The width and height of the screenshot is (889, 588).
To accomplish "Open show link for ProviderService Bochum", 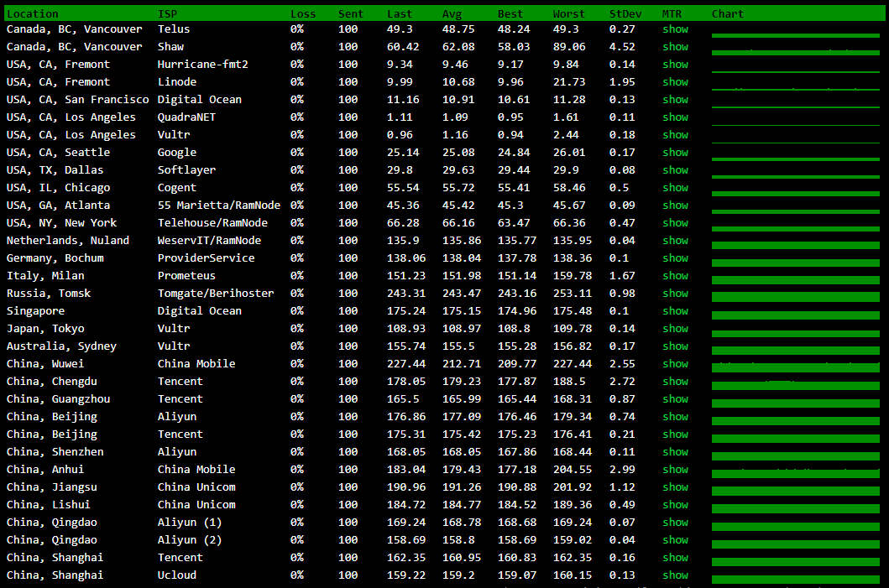I will pos(675,258).
